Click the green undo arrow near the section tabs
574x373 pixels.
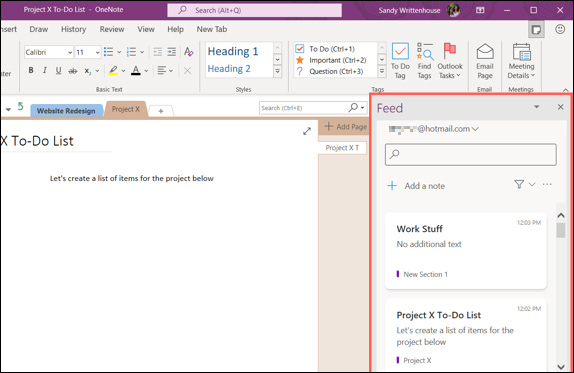[x=20, y=107]
